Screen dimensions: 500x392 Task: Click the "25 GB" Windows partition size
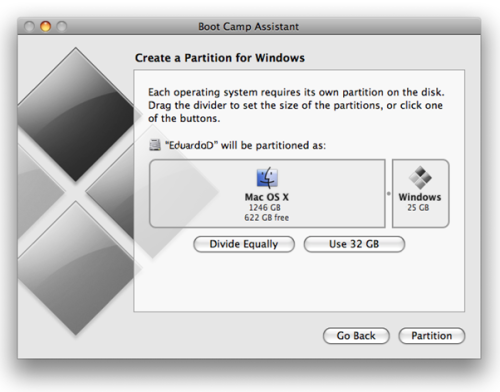418,207
